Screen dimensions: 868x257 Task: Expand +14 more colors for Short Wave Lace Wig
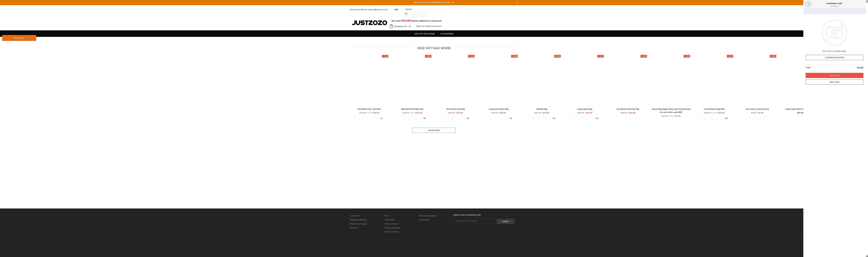point(467,118)
